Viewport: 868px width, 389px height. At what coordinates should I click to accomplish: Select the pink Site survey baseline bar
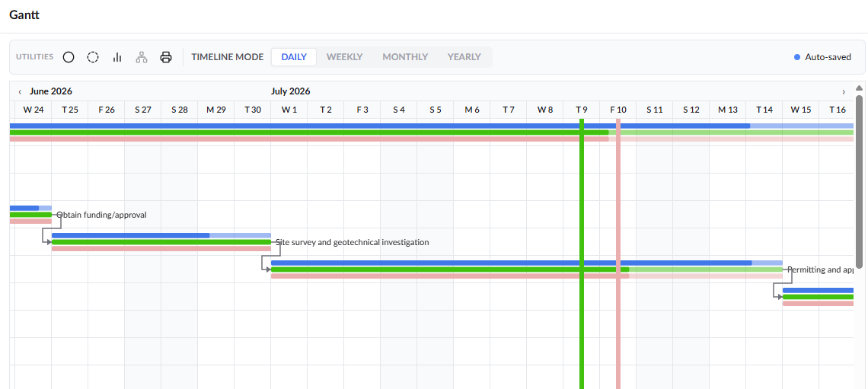point(161,248)
